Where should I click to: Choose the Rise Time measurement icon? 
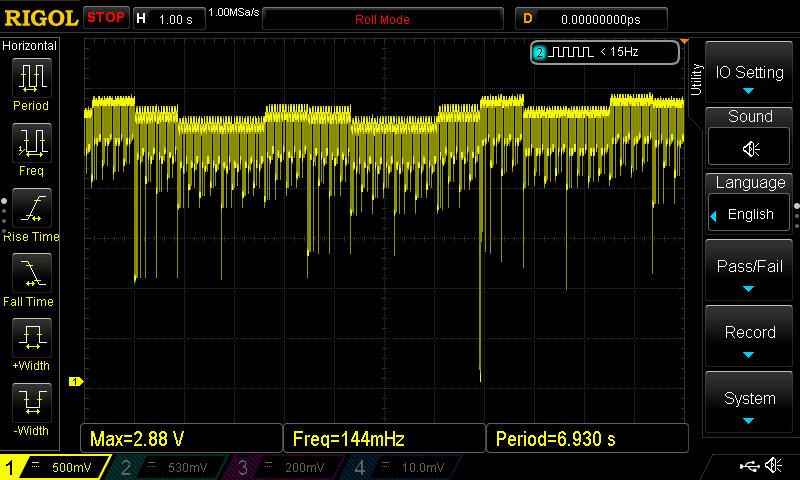click(31, 208)
